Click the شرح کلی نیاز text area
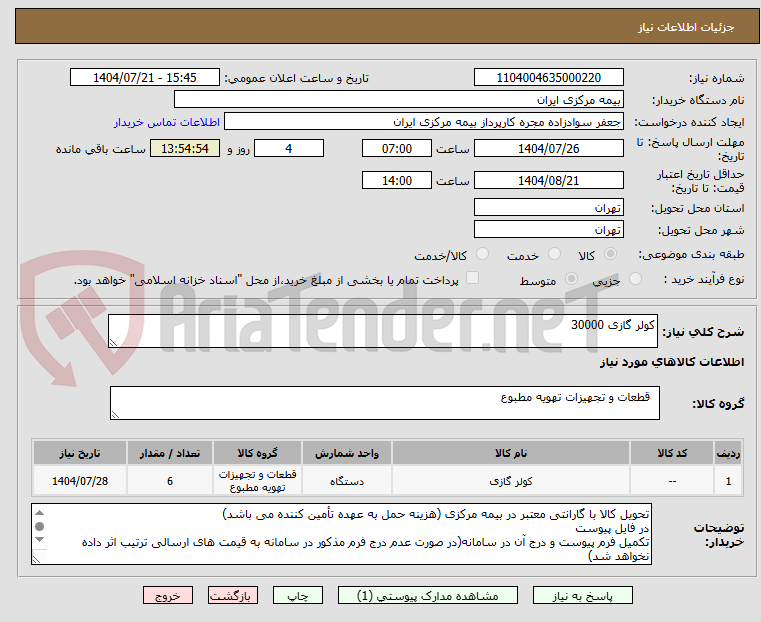761x622 pixels. pos(383,331)
